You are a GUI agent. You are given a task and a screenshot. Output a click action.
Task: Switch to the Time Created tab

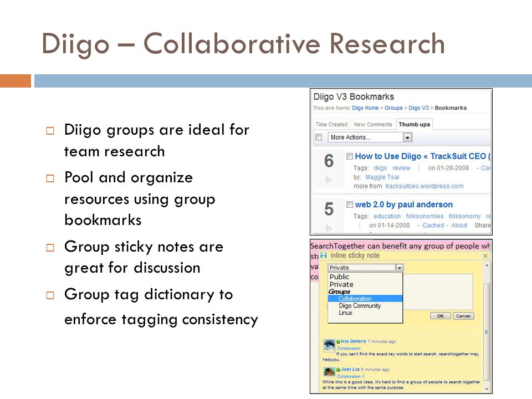(331, 125)
